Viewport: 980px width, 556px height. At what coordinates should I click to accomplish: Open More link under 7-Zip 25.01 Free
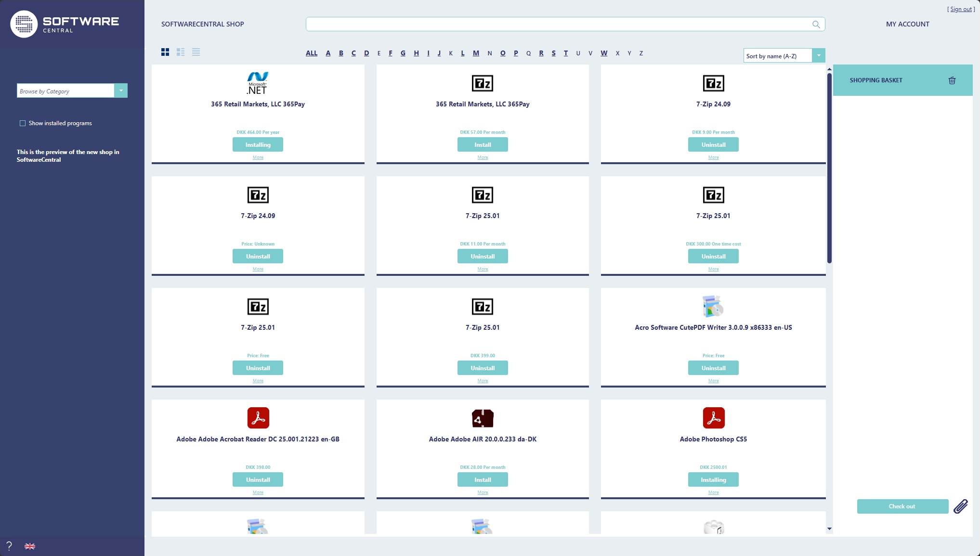258,381
